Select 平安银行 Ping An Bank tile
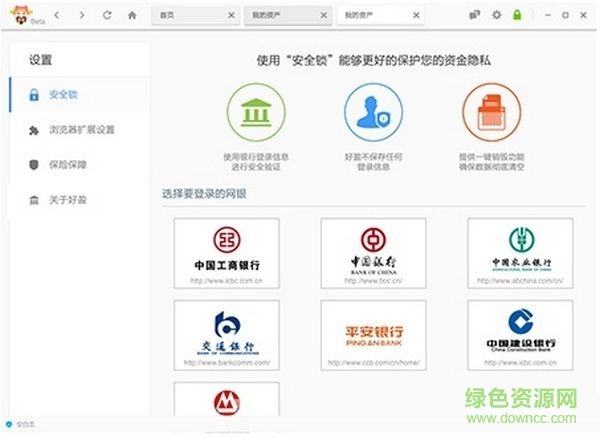The height and width of the screenshot is (437, 600). coord(373,335)
